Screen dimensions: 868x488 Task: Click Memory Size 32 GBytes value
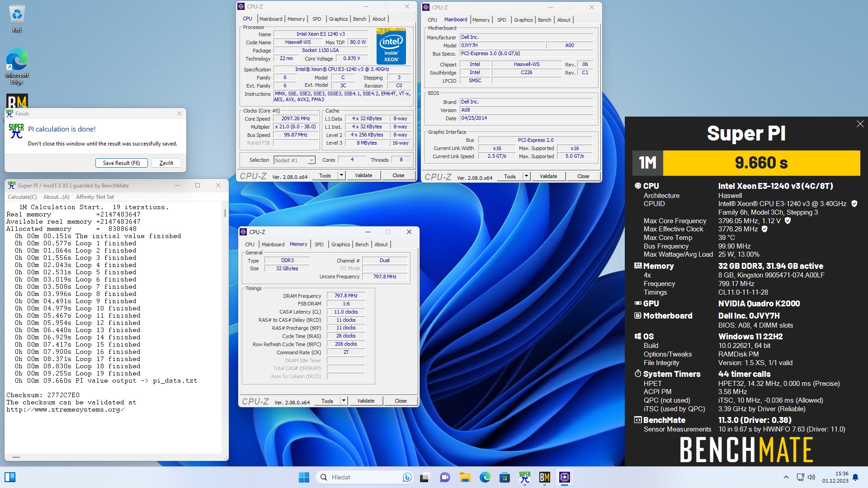(287, 268)
